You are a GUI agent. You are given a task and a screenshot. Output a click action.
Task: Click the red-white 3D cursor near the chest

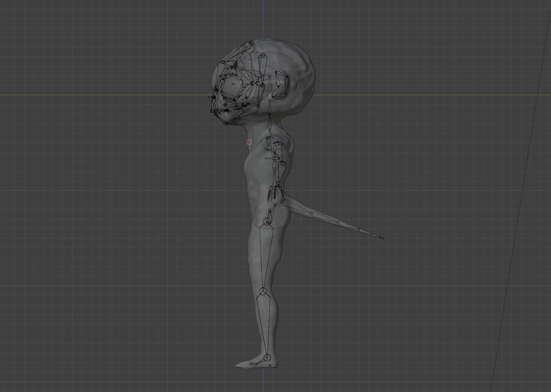[x=249, y=142]
